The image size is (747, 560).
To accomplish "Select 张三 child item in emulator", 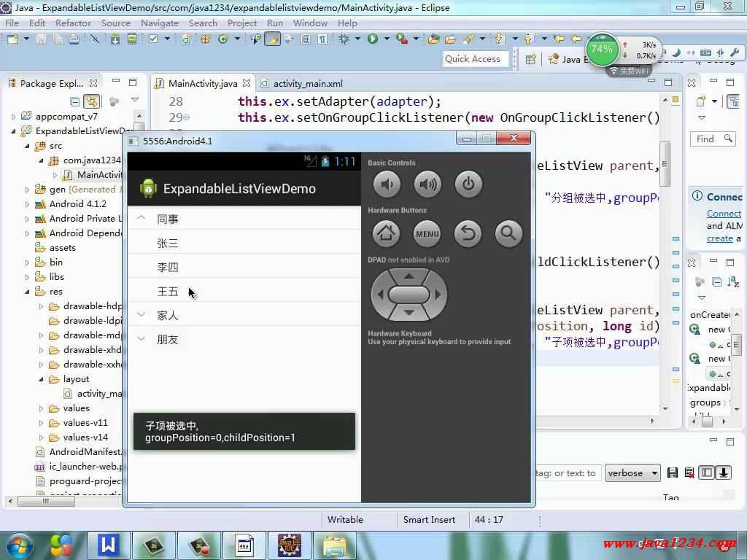I will click(244, 244).
